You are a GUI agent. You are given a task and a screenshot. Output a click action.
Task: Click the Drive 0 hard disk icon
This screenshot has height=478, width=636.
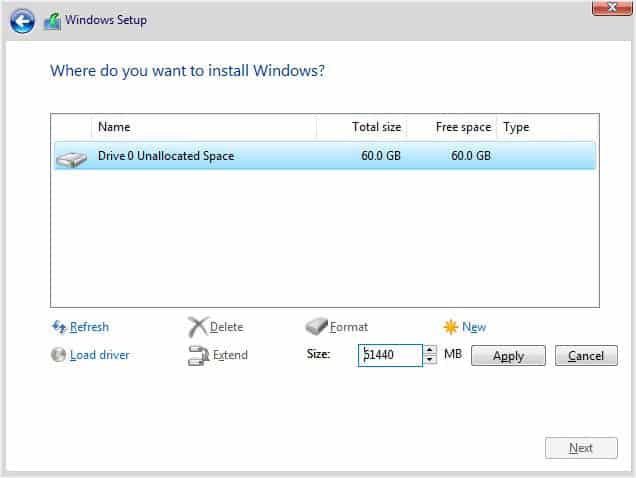tap(71, 159)
